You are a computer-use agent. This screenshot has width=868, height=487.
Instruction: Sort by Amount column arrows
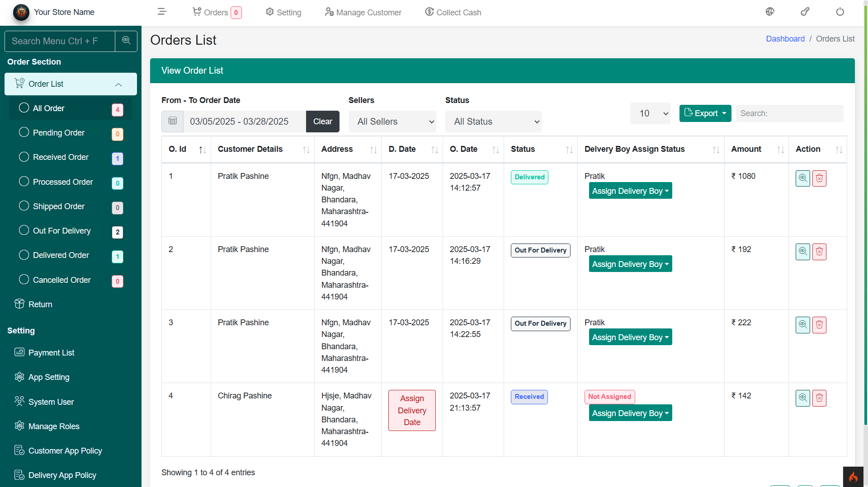coord(780,150)
